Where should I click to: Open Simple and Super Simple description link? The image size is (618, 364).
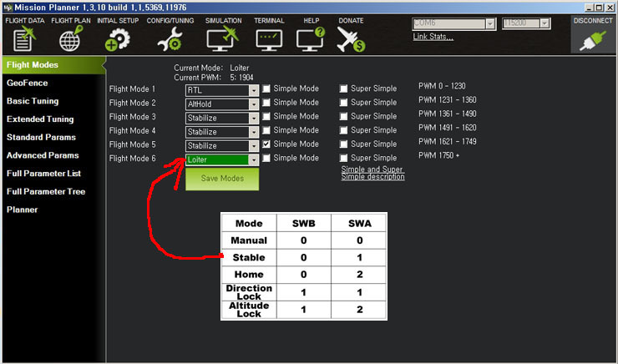click(372, 173)
